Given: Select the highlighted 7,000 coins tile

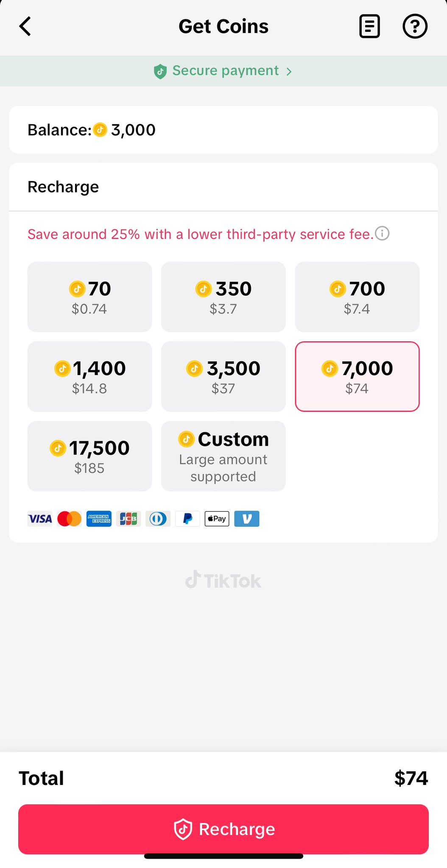Looking at the screenshot, I should pos(357,376).
